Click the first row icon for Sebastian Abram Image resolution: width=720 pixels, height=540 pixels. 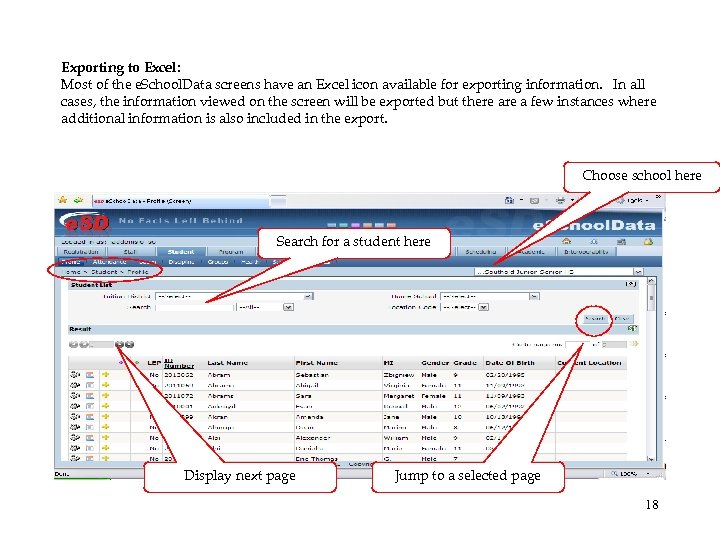(x=75, y=375)
